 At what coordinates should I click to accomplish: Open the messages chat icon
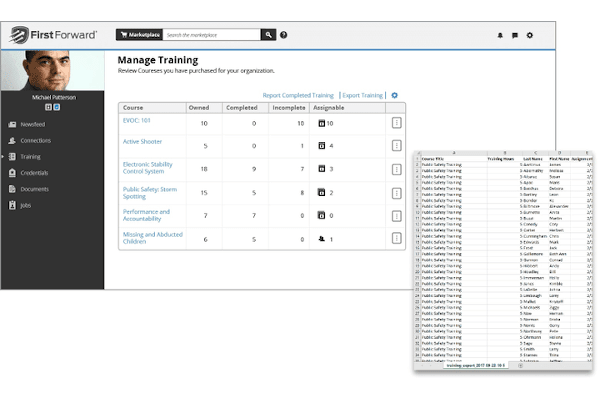(515, 35)
